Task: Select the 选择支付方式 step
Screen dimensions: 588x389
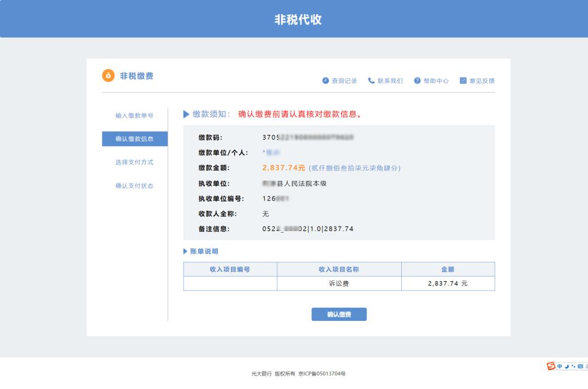Action: tap(134, 162)
